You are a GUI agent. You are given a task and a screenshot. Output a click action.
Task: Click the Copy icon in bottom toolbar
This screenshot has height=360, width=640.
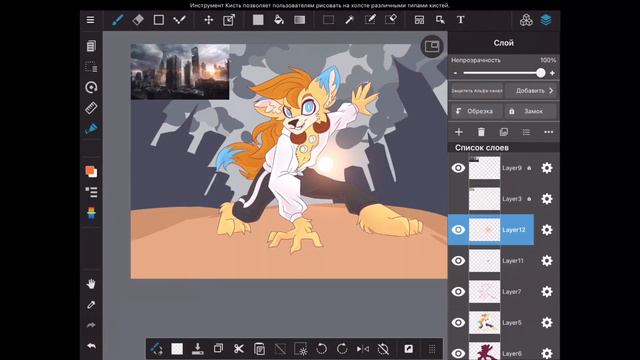[218, 349]
